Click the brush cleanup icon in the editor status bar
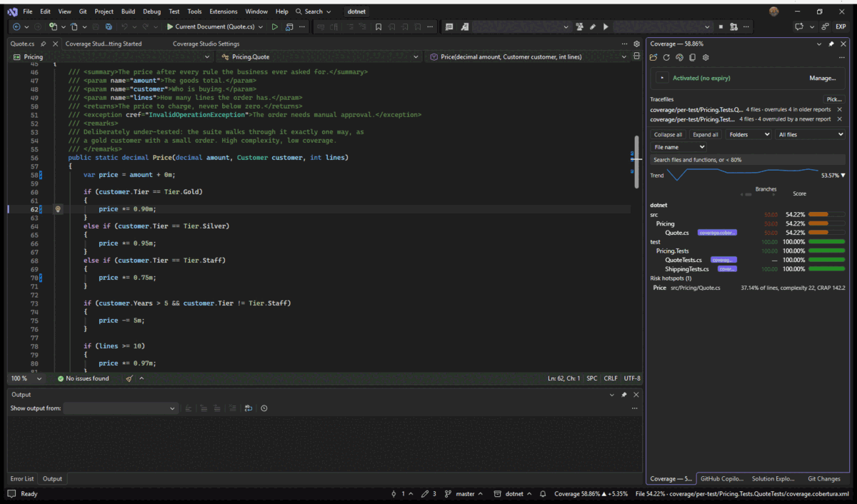Screen dimensions: 857x504 (x=129, y=378)
